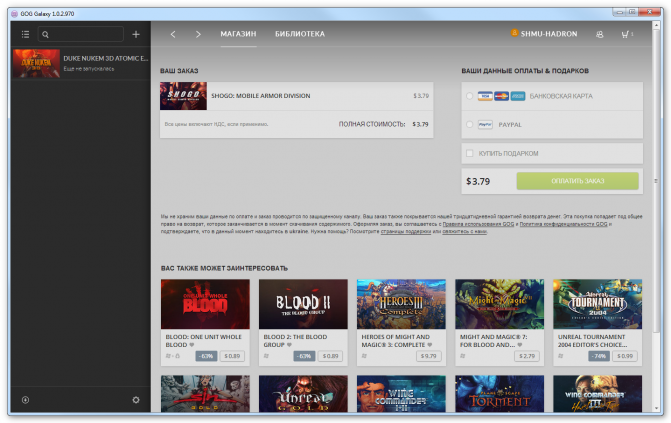This screenshot has width=671, height=423.
Task: Click the $0.99 price on Unreal Tournament 2004
Action: (x=625, y=356)
